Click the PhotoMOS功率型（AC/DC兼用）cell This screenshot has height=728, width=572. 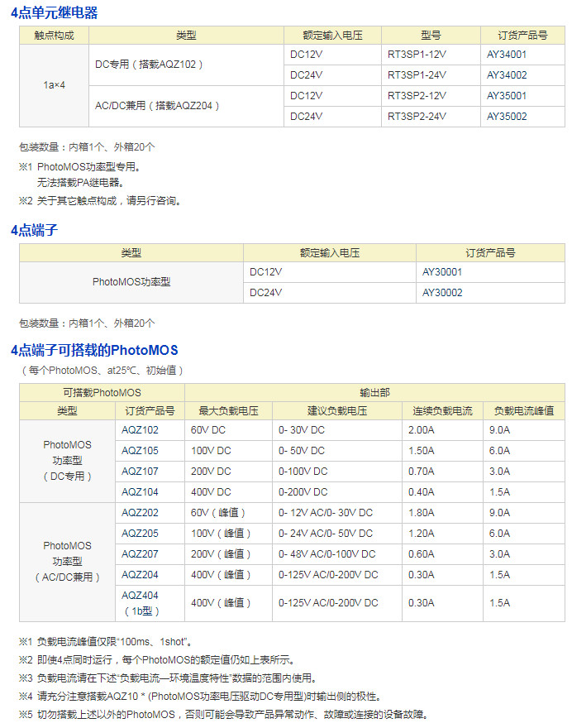pos(67,562)
